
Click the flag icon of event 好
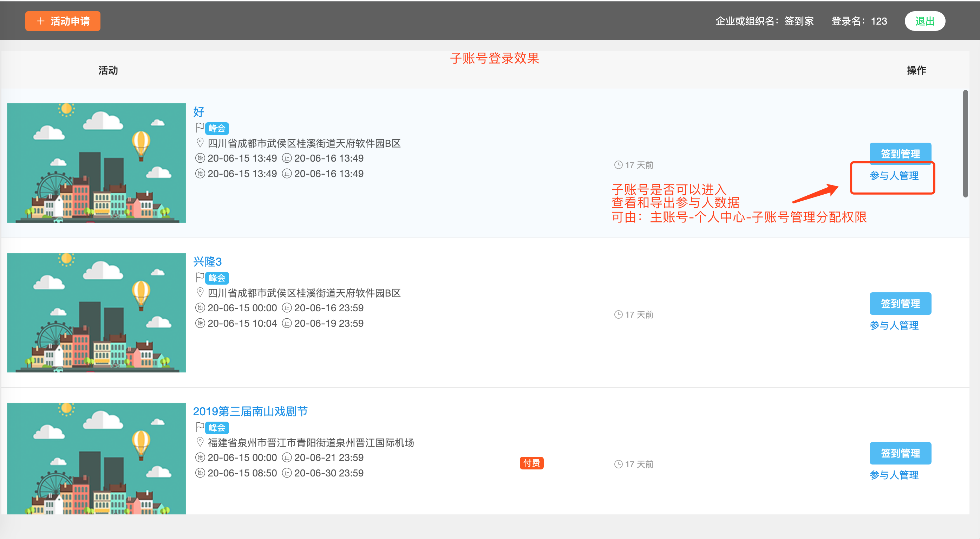pyautogui.click(x=200, y=128)
